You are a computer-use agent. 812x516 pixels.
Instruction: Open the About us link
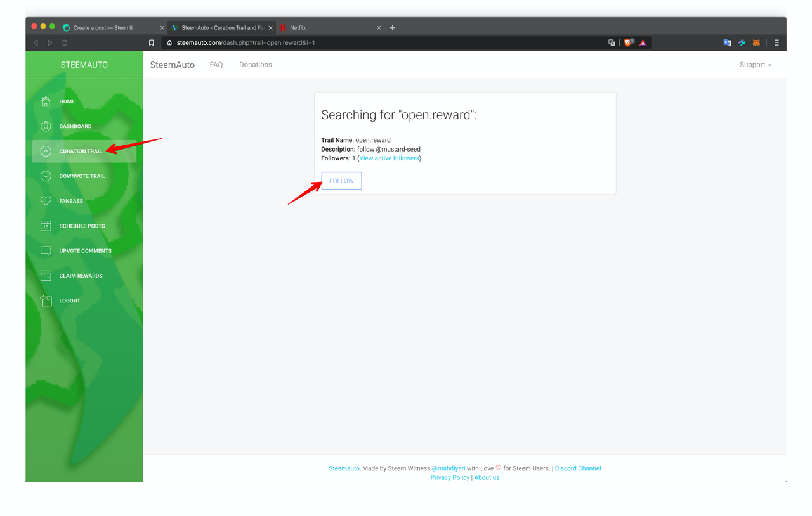click(x=487, y=477)
